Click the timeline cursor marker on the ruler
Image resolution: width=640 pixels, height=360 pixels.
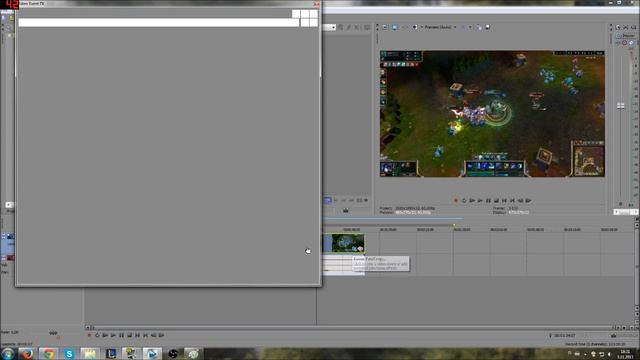tap(453, 225)
